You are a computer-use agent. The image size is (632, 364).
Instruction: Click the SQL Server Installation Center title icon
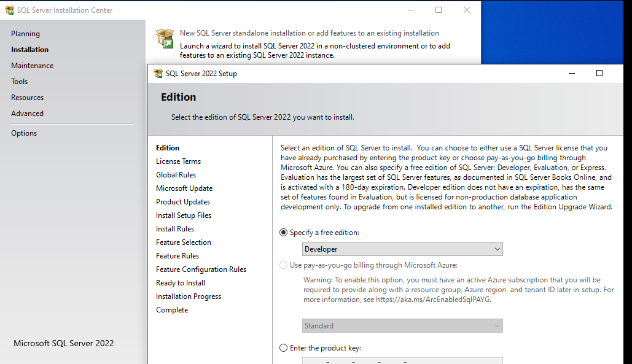point(9,10)
